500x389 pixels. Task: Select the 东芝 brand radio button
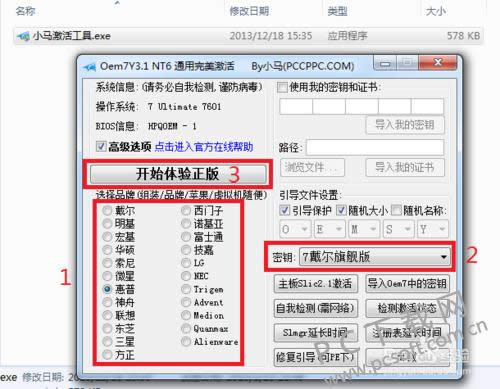[107, 328]
